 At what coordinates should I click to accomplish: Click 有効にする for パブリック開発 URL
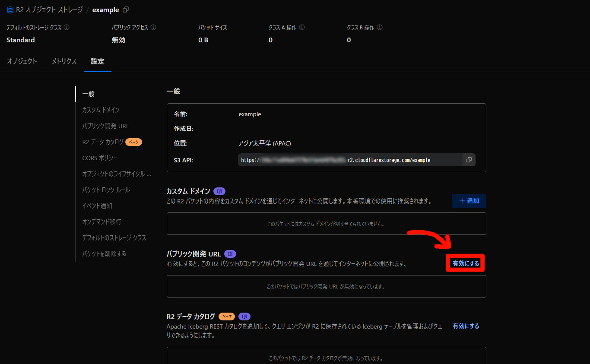[466, 263]
